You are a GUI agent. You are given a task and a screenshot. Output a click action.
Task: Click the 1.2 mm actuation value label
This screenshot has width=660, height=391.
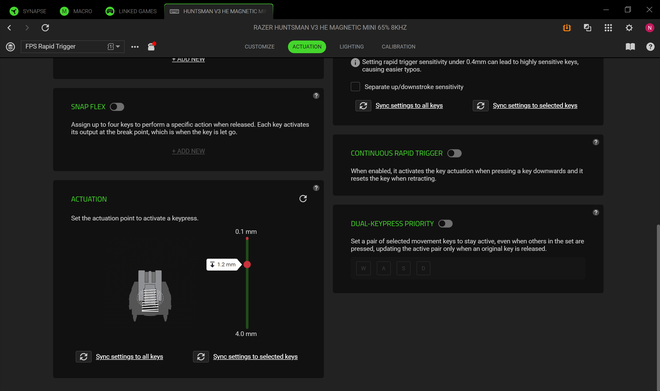[x=223, y=264]
